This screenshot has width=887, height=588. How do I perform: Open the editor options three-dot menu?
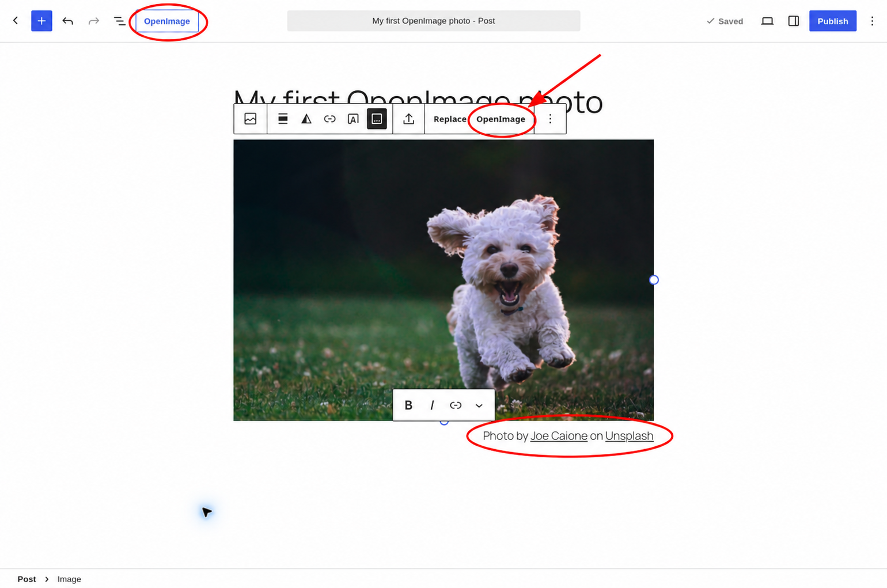[872, 21]
